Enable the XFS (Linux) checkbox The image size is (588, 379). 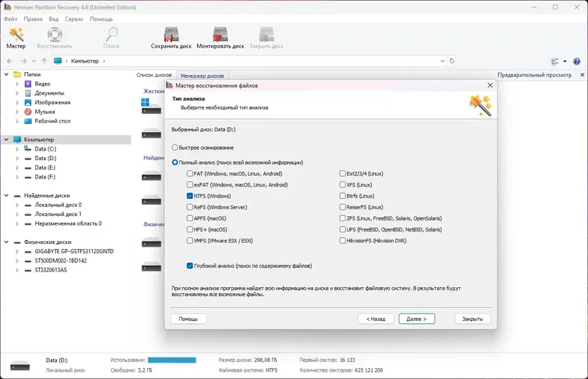click(x=343, y=185)
